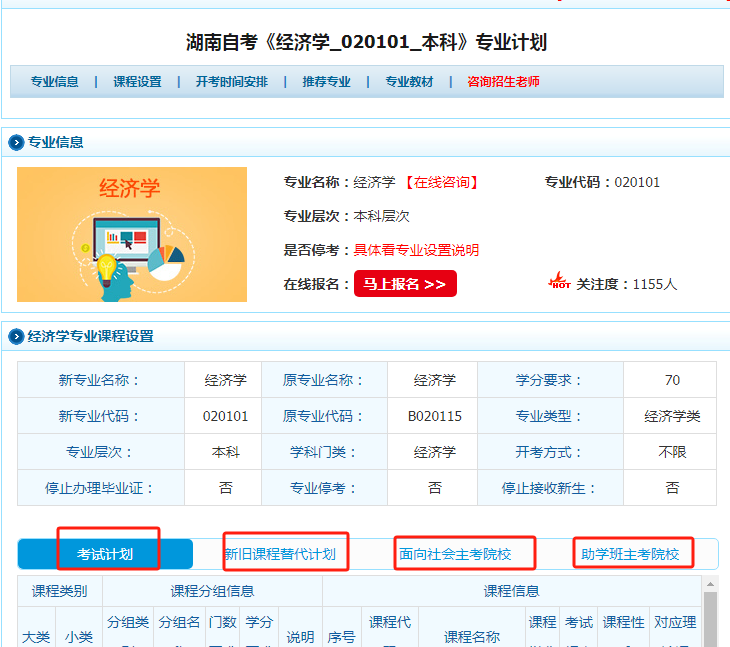Click the 马上报名 >> button
Image resolution: width=730 pixels, height=647 pixels.
coord(405,283)
